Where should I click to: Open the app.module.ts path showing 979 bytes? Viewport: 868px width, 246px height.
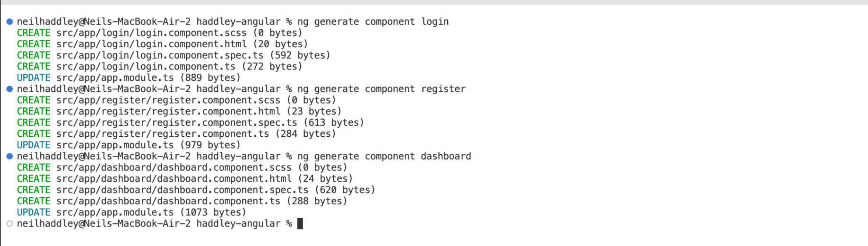[115, 145]
